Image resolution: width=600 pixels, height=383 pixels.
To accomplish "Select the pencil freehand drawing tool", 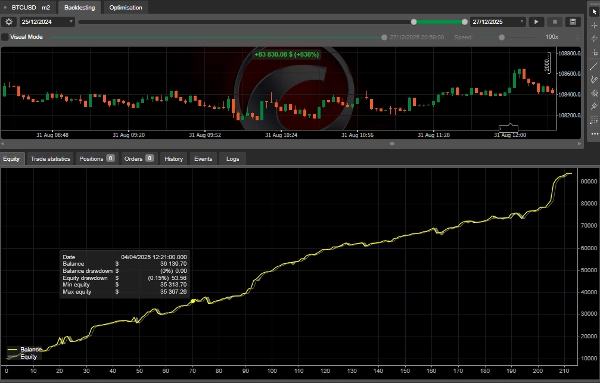I will pyautogui.click(x=594, y=79).
